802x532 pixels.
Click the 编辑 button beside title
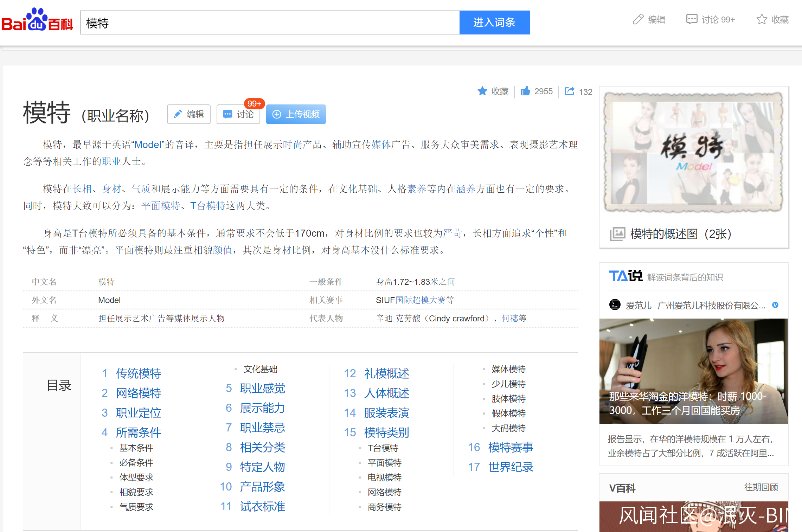click(189, 114)
